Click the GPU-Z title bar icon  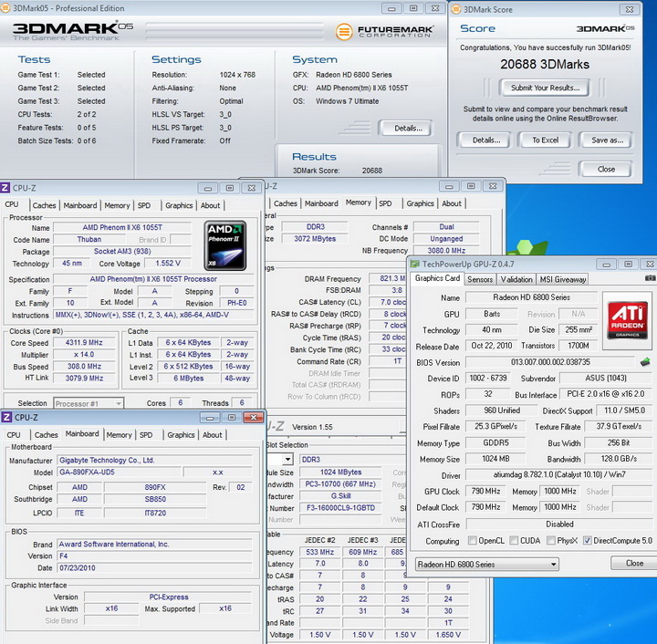(x=415, y=264)
